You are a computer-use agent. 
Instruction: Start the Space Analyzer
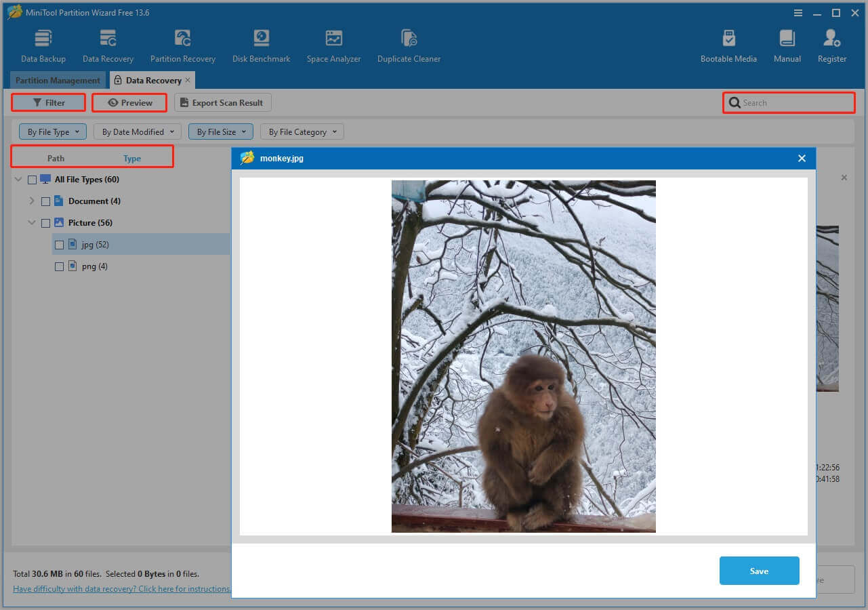click(333, 44)
